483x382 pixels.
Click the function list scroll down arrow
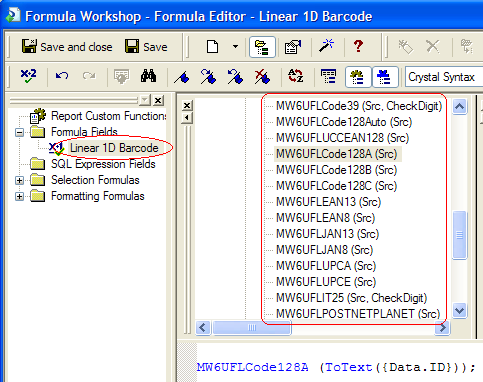(x=459, y=311)
